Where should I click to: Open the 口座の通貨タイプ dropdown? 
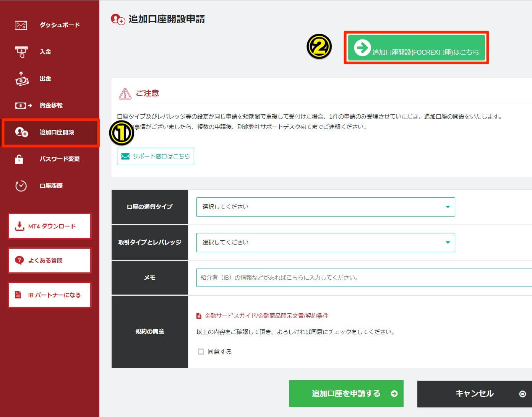click(325, 207)
